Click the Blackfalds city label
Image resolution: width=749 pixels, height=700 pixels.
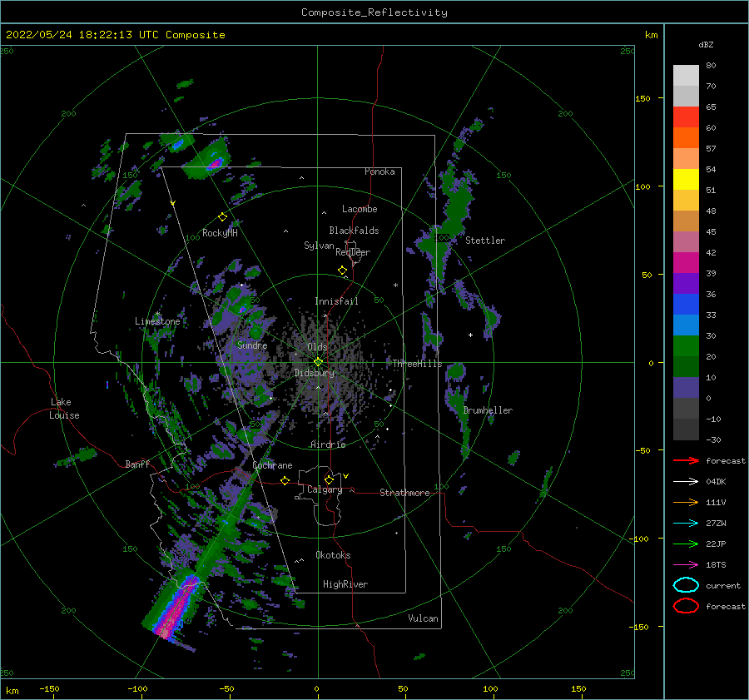354,231
